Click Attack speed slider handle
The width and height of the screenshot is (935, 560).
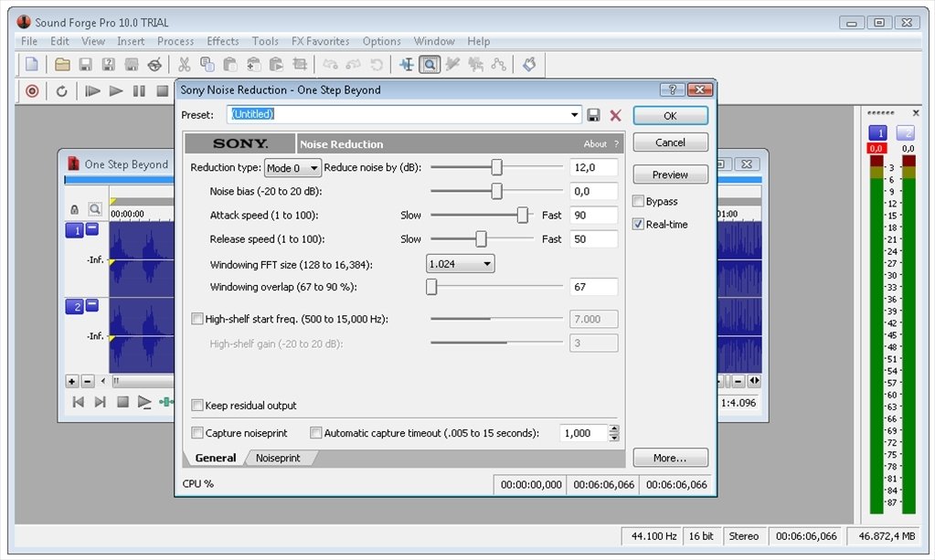(x=523, y=215)
